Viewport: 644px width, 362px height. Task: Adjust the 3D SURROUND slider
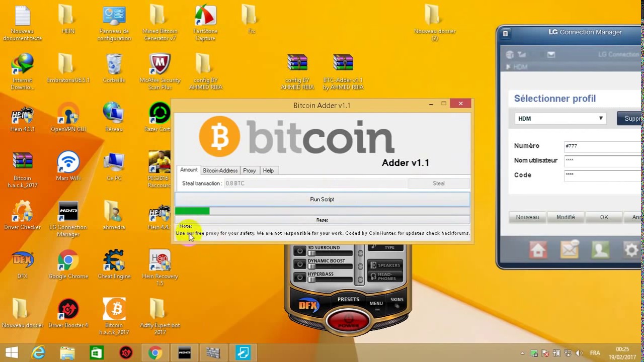312,253
